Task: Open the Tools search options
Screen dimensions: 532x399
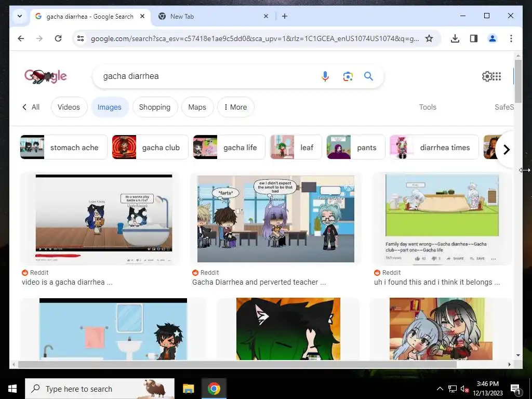Action: [x=428, y=107]
